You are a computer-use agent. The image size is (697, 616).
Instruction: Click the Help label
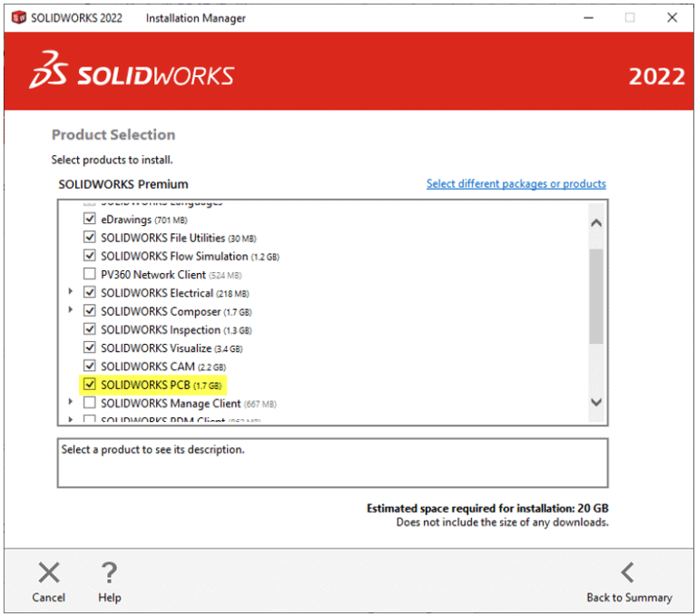pyautogui.click(x=109, y=597)
